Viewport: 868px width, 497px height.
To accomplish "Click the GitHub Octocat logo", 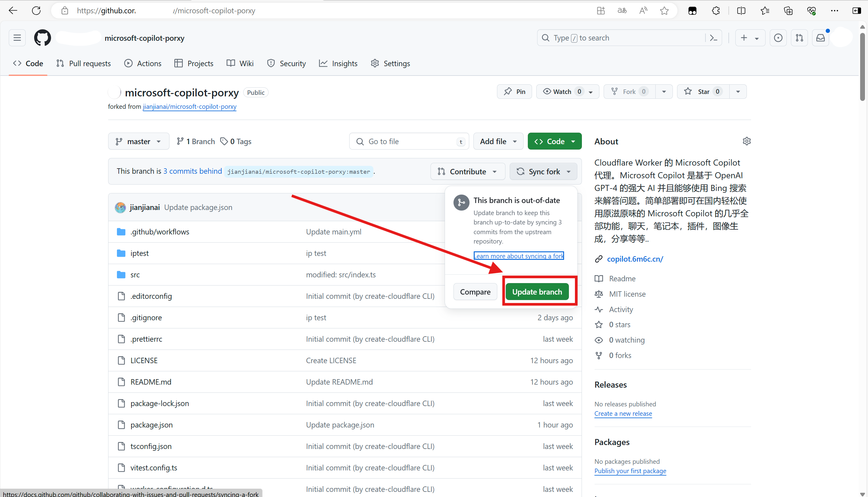I will (42, 38).
